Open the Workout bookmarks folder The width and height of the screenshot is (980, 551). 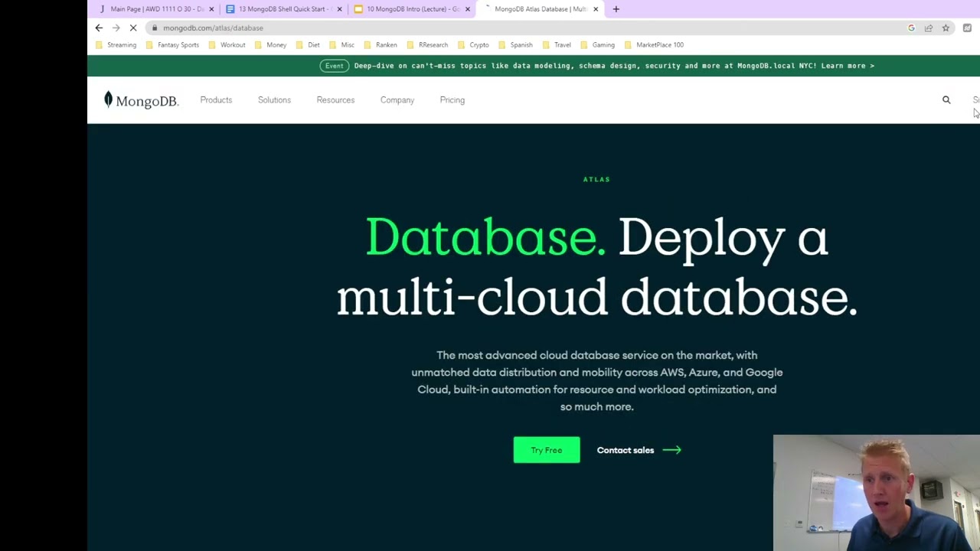(x=227, y=44)
